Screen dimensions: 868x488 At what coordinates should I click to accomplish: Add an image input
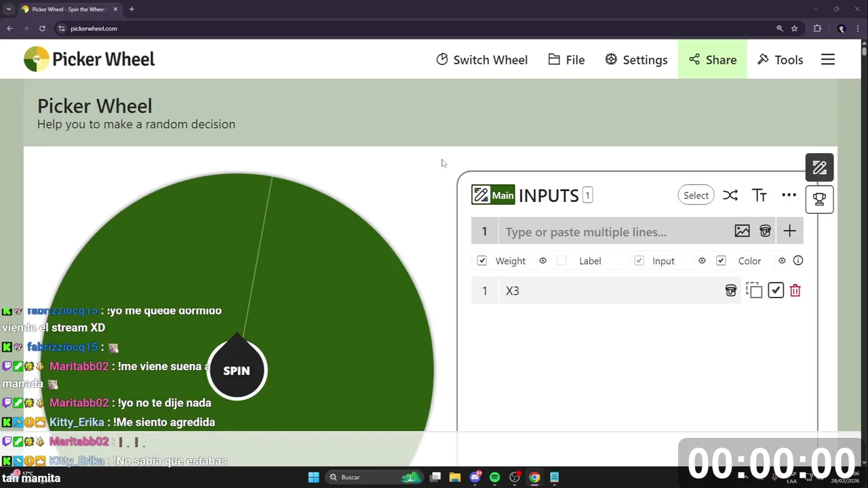[742, 231]
